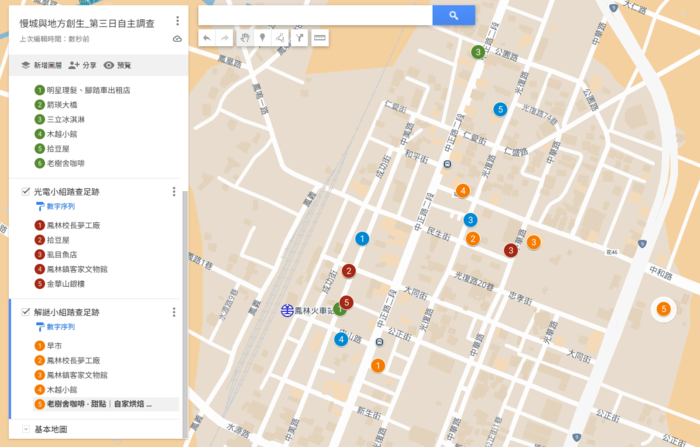Click green marker 3 on 公園路
700x447 pixels.
[x=478, y=52]
